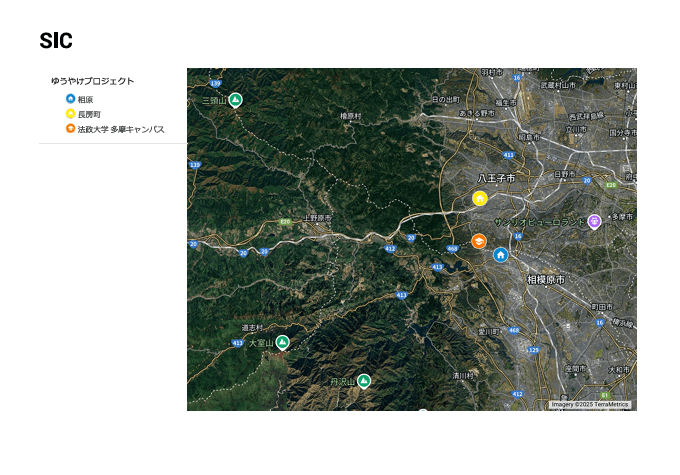Click the blue home marker on map
The width and height of the screenshot is (680, 475).
pos(501,255)
